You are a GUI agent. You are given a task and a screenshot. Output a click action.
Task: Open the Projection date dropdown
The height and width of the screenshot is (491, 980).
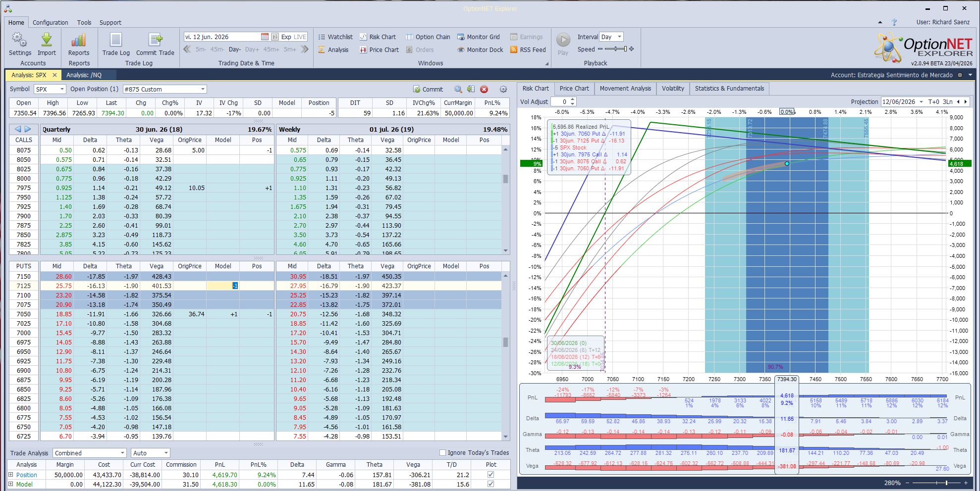pyautogui.click(x=921, y=101)
